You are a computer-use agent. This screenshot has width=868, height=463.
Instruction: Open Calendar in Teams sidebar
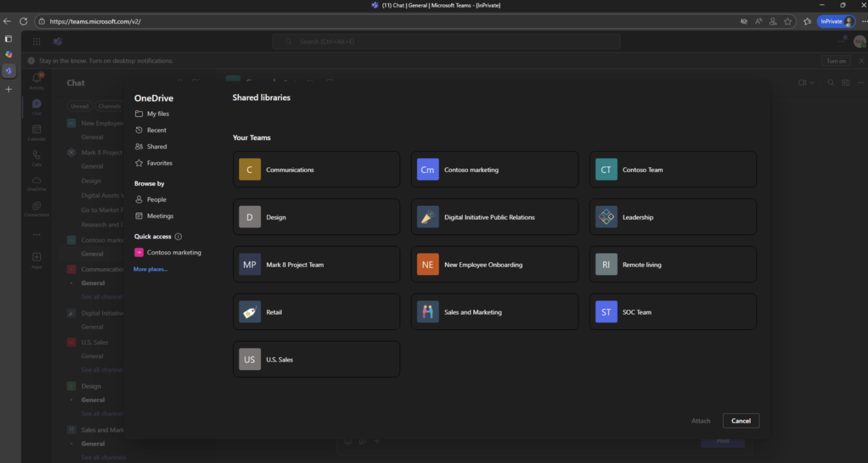point(36,132)
